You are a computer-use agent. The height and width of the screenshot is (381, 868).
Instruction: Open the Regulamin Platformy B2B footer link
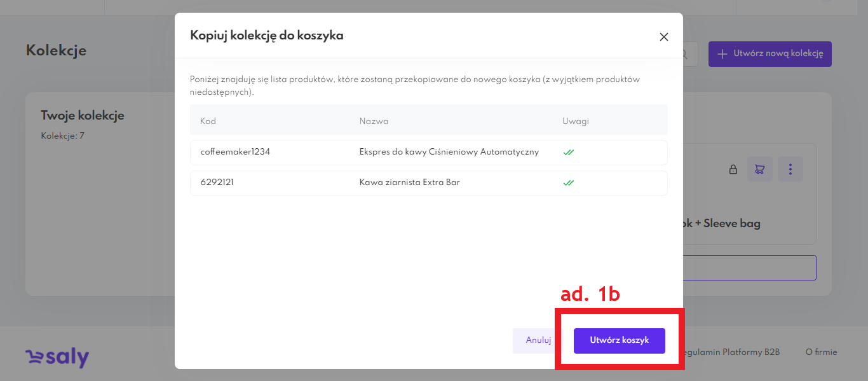click(x=731, y=352)
